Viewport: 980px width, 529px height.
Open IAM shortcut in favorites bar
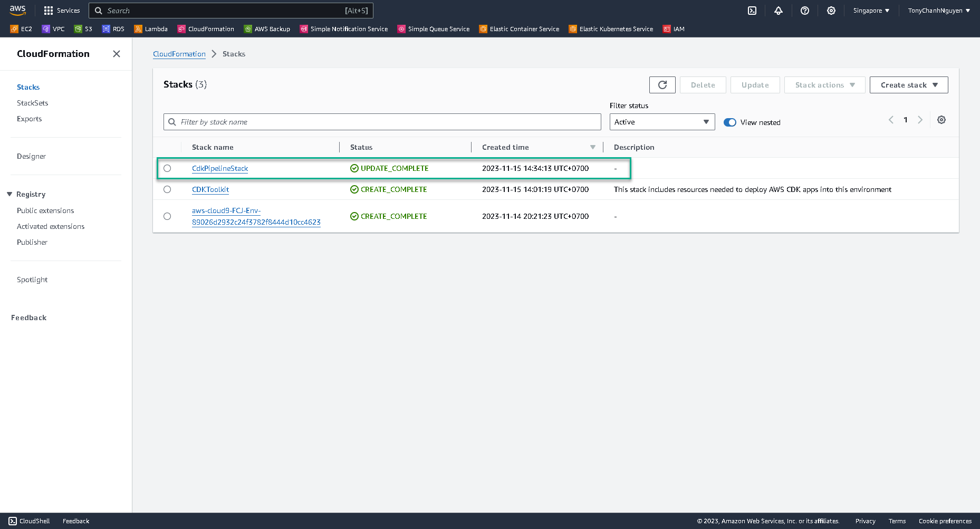[x=674, y=29]
